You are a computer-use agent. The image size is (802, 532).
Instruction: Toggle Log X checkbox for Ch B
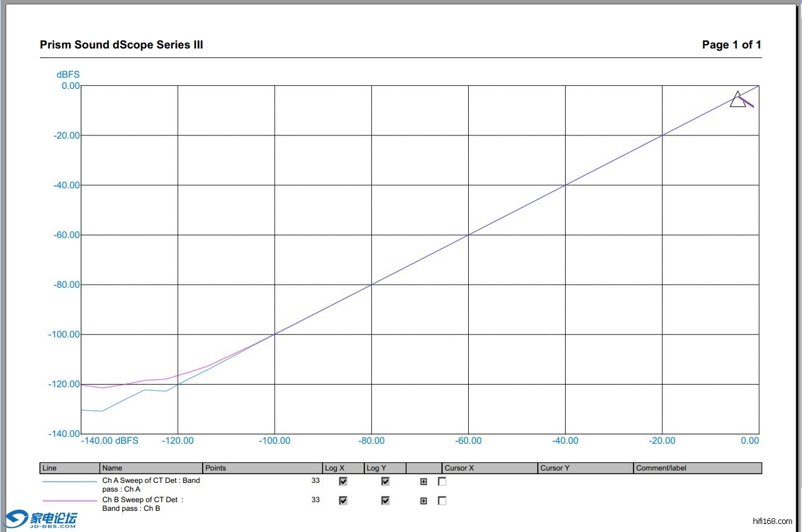click(343, 501)
